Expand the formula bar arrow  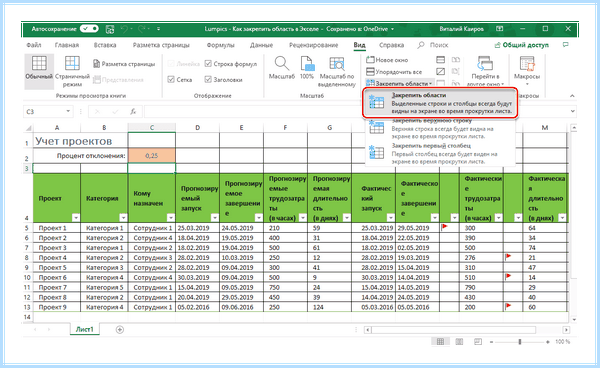tap(572, 111)
